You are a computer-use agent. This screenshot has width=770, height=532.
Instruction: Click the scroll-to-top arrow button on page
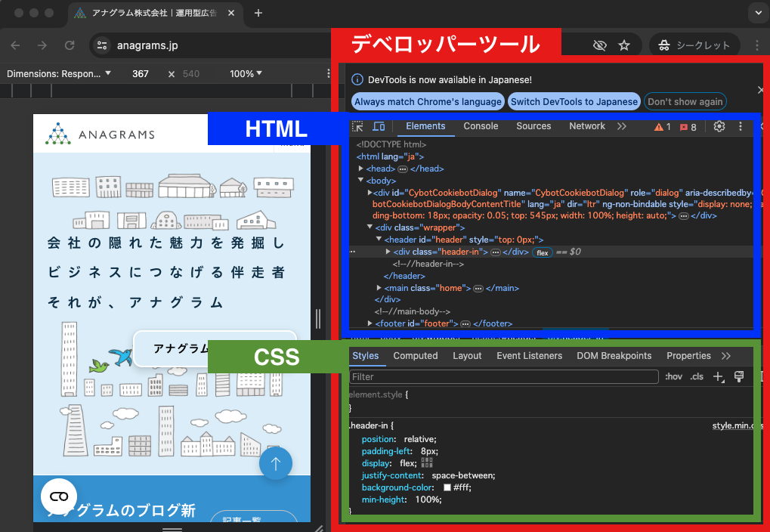click(276, 464)
